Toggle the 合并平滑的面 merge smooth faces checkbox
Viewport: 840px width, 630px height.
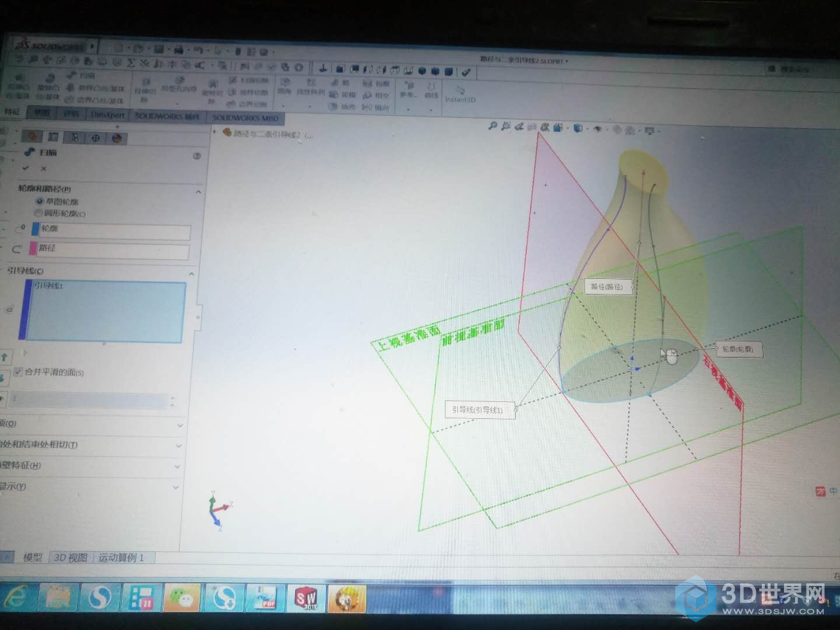[x=18, y=372]
